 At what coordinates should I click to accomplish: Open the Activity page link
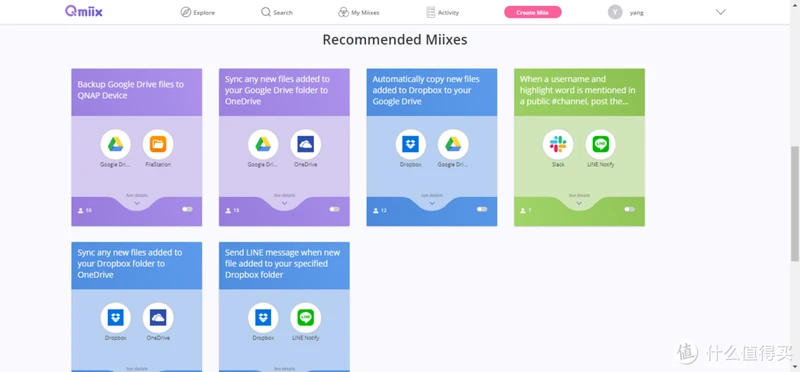click(443, 12)
